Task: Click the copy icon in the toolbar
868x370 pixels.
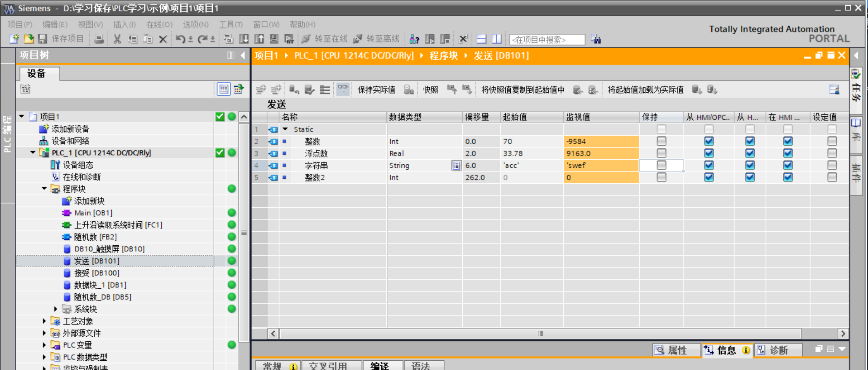Action: pos(132,39)
